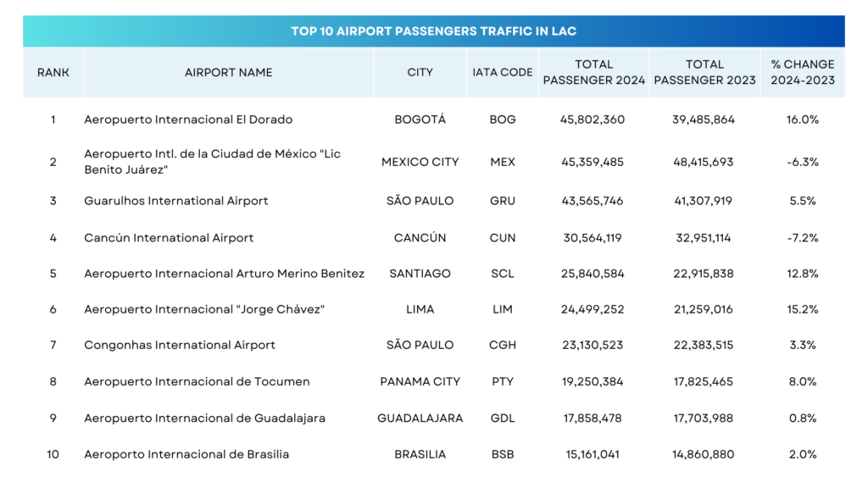
Task: Click the LIM IATA code
Action: pyautogui.click(x=503, y=309)
